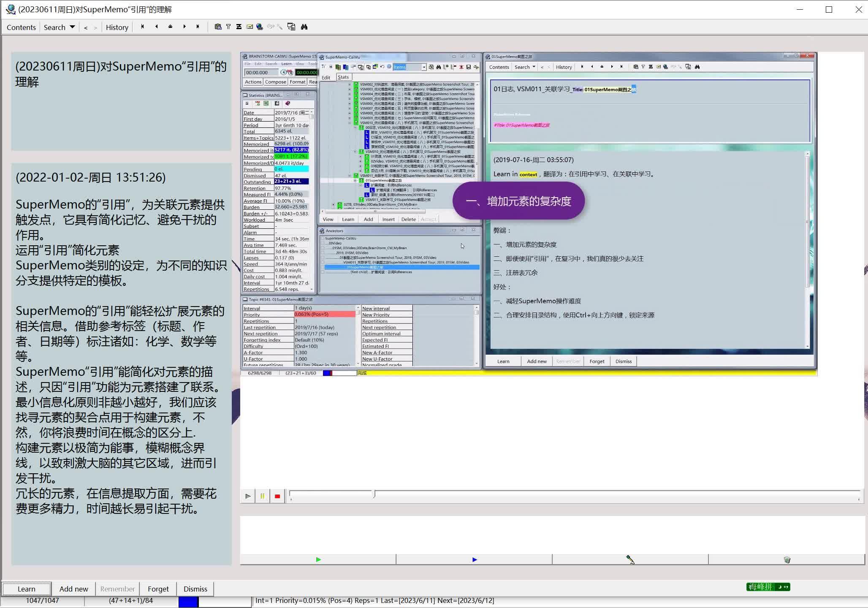Stop the video with red square
Screen dimensions: 868x608
tap(277, 496)
